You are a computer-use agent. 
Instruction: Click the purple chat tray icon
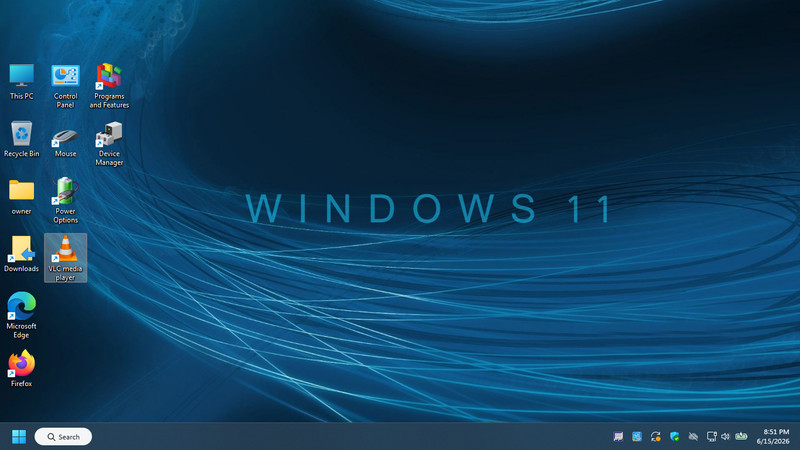[618, 437]
